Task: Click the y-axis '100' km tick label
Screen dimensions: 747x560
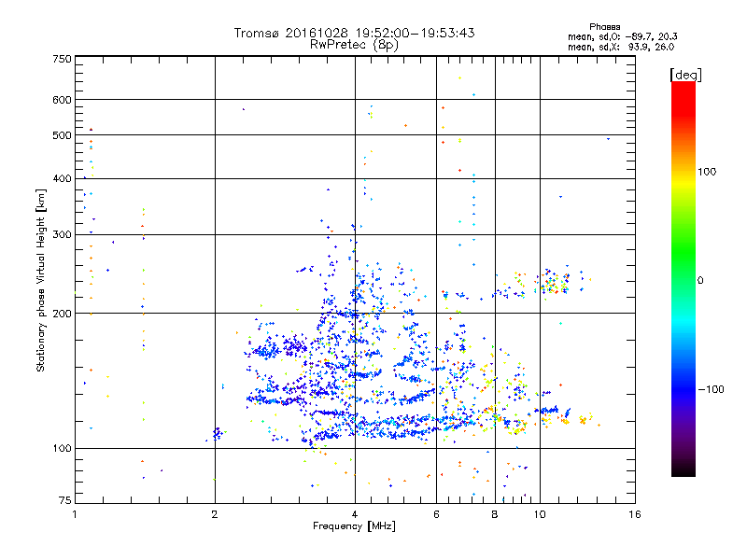Action: point(62,448)
